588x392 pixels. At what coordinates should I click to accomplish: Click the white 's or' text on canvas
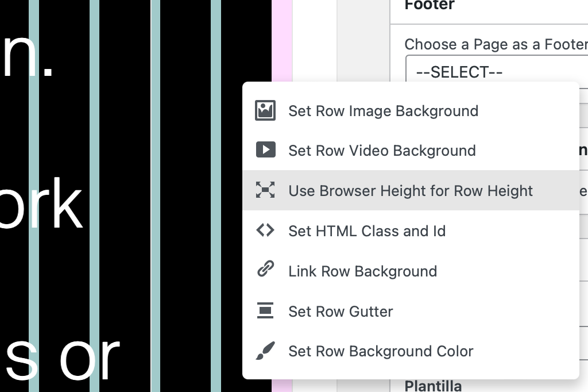(60, 358)
